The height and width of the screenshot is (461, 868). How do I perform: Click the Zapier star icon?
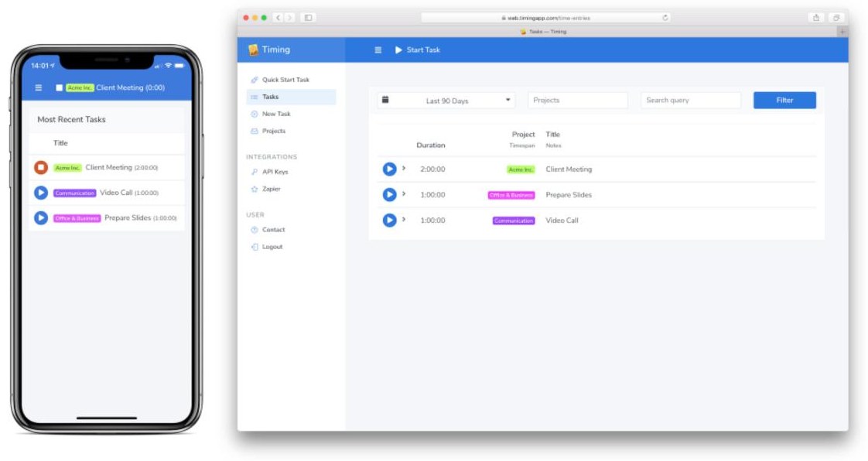tap(255, 190)
